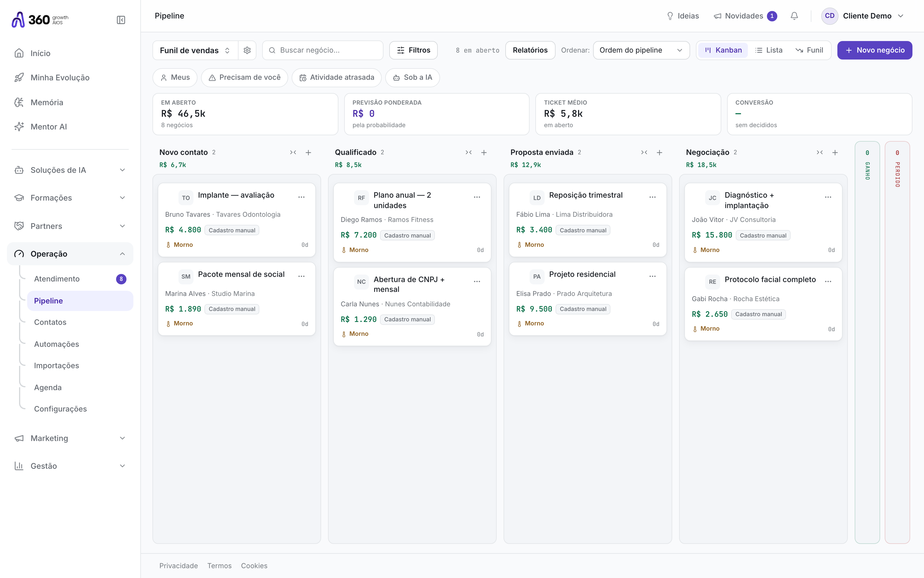This screenshot has height=578, width=924.
Task: Open options menu on Reposição trimestral card
Action: (x=653, y=197)
